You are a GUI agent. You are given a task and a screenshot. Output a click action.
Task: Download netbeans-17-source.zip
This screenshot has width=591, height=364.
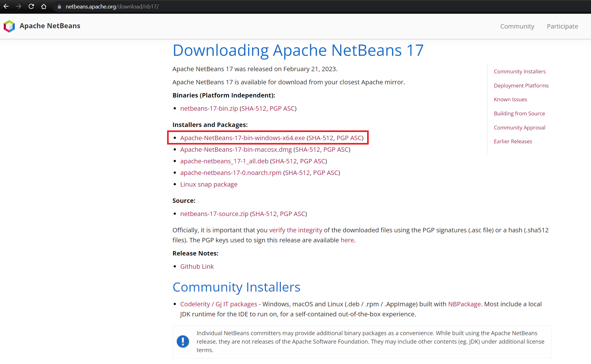pos(214,214)
